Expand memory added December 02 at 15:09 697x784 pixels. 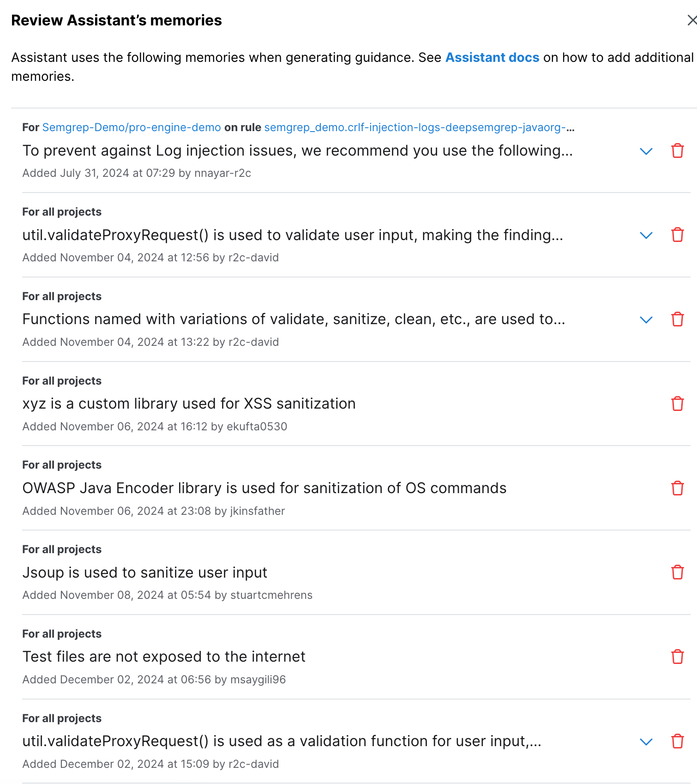click(x=646, y=742)
